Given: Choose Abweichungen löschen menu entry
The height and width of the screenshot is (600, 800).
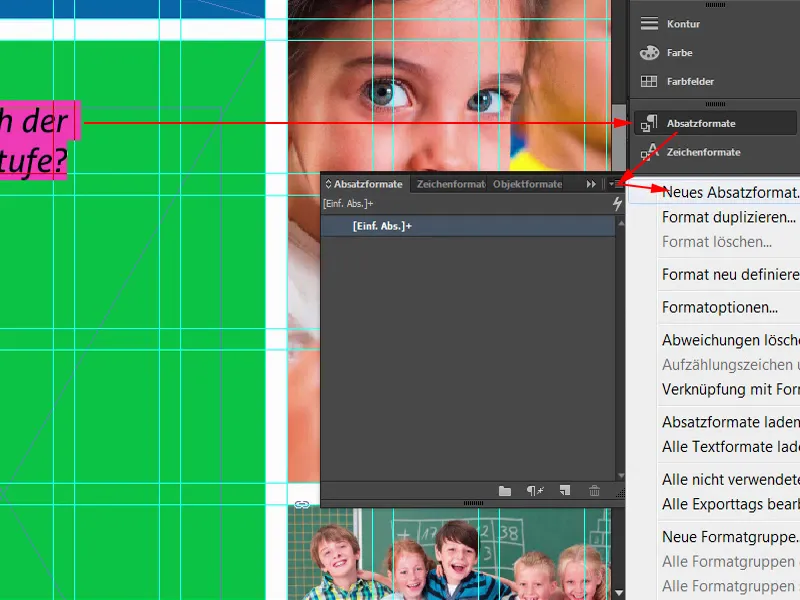Looking at the screenshot, I should point(730,340).
